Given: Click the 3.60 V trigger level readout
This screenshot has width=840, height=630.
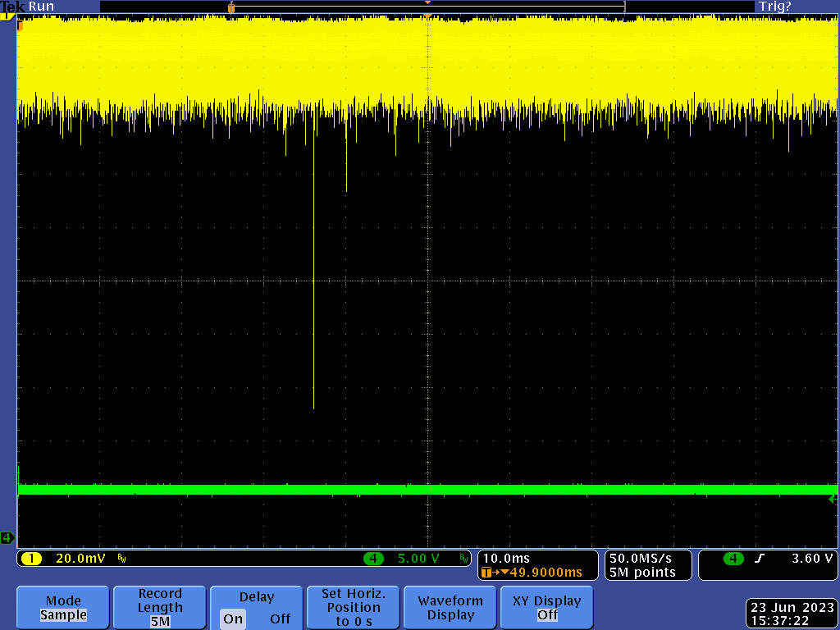Looking at the screenshot, I should [812, 559].
